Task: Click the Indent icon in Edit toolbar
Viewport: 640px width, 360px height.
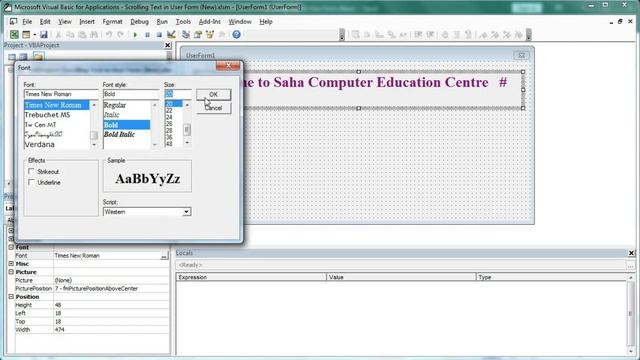Action: click(x=418, y=35)
